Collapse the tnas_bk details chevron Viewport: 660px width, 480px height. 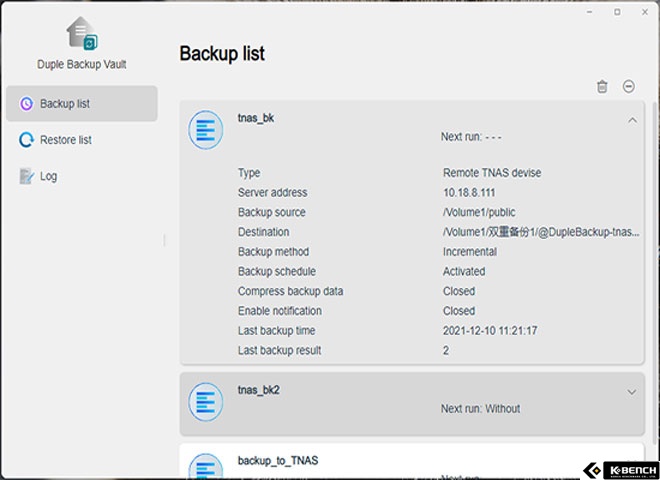[x=632, y=120]
